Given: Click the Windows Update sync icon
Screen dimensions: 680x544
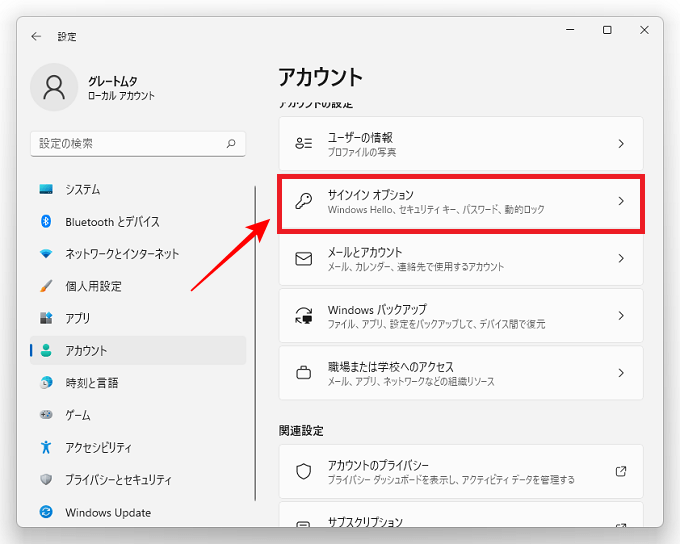Looking at the screenshot, I should pyautogui.click(x=46, y=512).
